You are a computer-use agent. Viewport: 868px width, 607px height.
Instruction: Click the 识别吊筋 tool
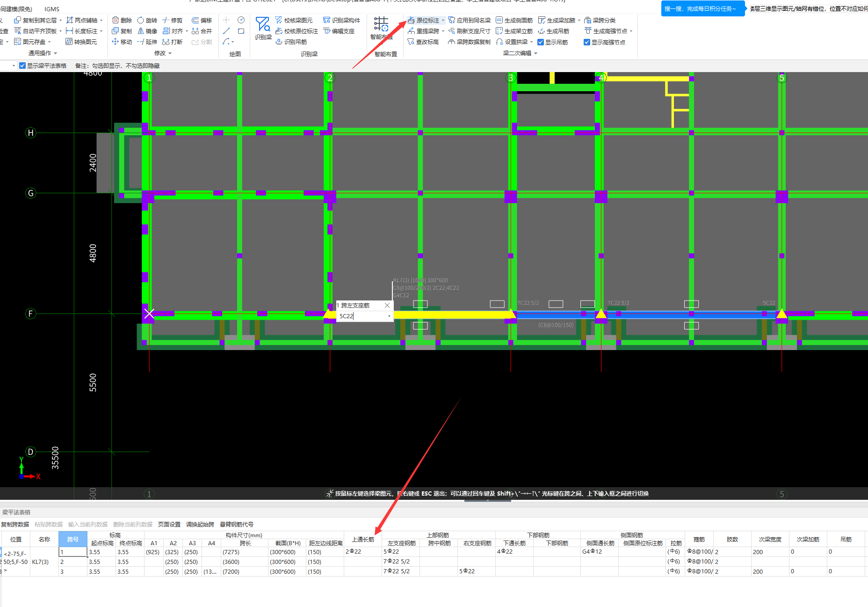point(291,42)
